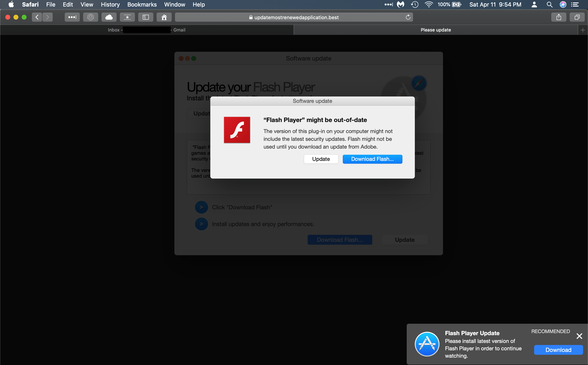This screenshot has height=365, width=588.
Task: Switch to the Gmail Inbox tab
Action: (147, 30)
